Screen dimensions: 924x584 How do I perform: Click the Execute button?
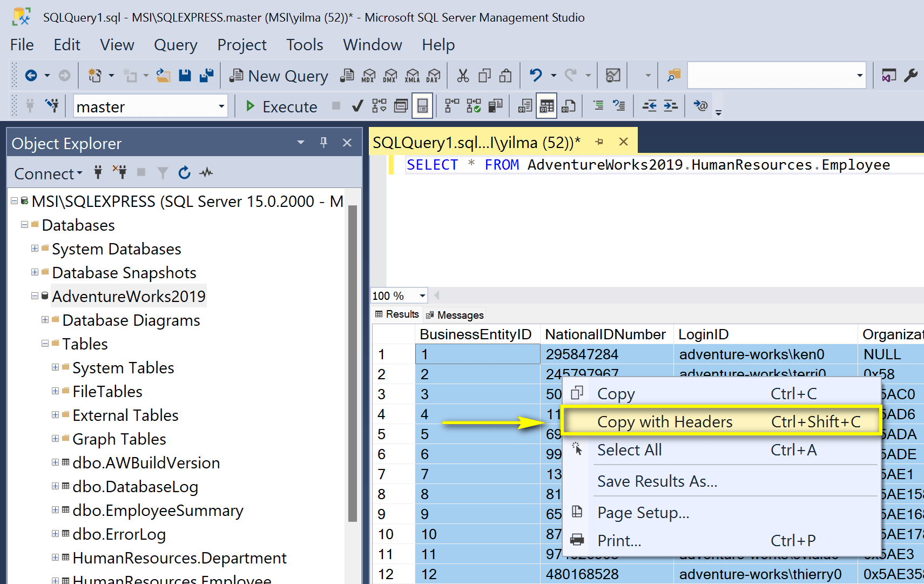[281, 106]
